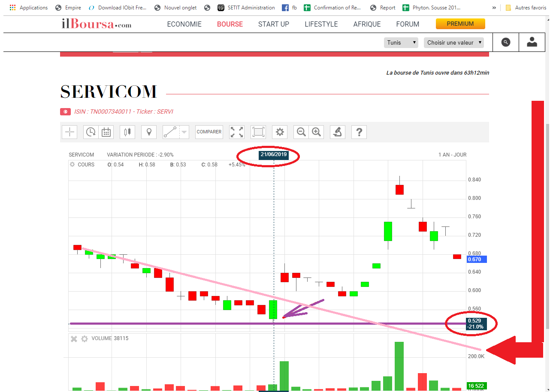Viewport: 550px width, 392px height.
Task: Click the ilBoursa.com logo
Action: [x=97, y=24]
